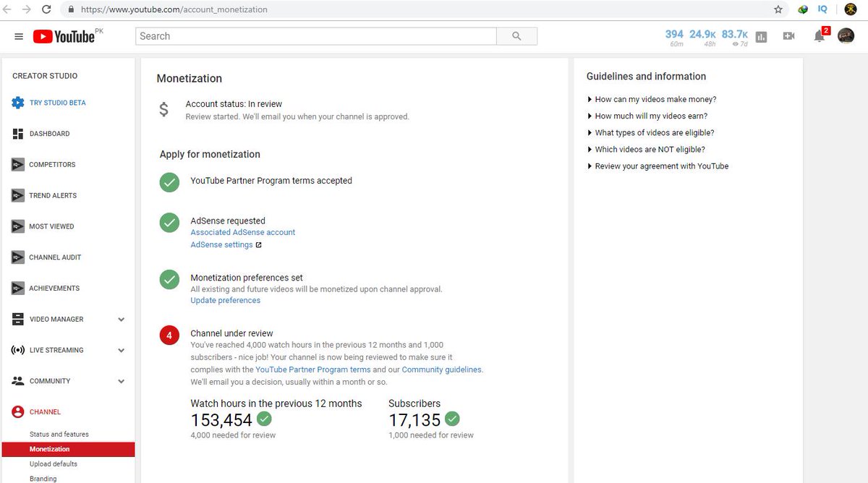868x483 pixels.
Task: Open AdSense settings link
Action: tap(221, 245)
